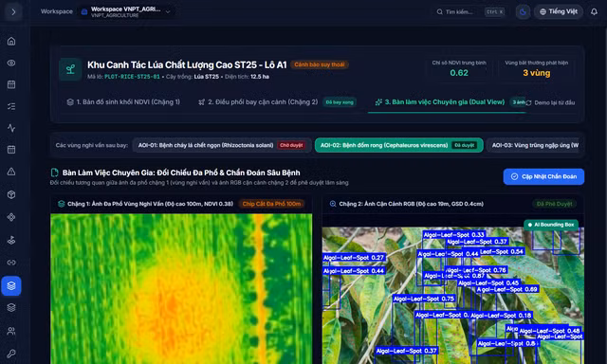Click the Tìm kiếm search field
This screenshot has width=607, height=364.
click(470, 12)
